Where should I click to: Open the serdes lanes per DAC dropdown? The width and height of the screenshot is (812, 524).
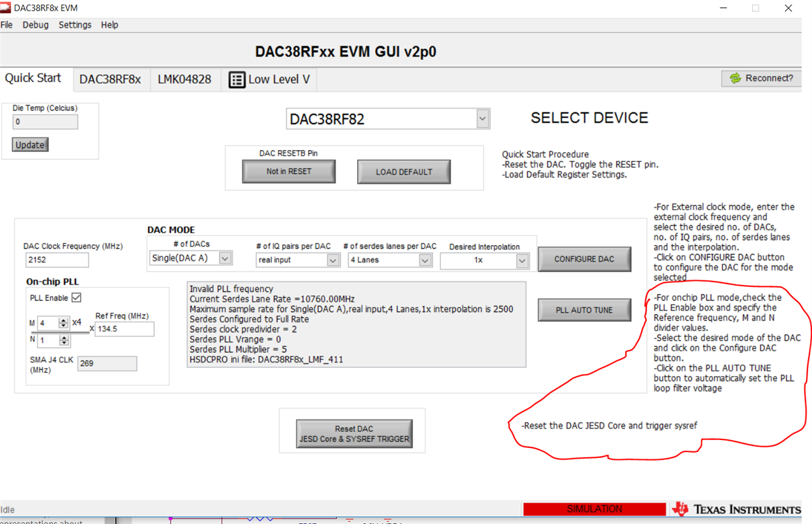pos(425,260)
